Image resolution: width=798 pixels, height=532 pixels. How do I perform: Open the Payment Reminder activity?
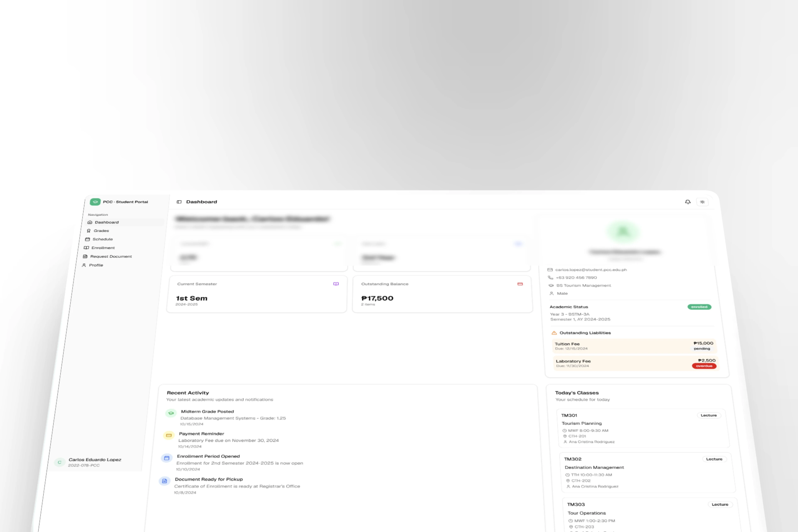coord(221,440)
